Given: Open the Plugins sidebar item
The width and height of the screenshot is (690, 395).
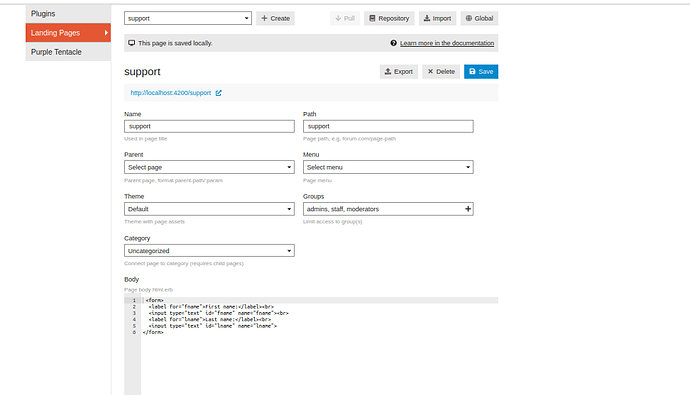Looking at the screenshot, I should pos(68,14).
